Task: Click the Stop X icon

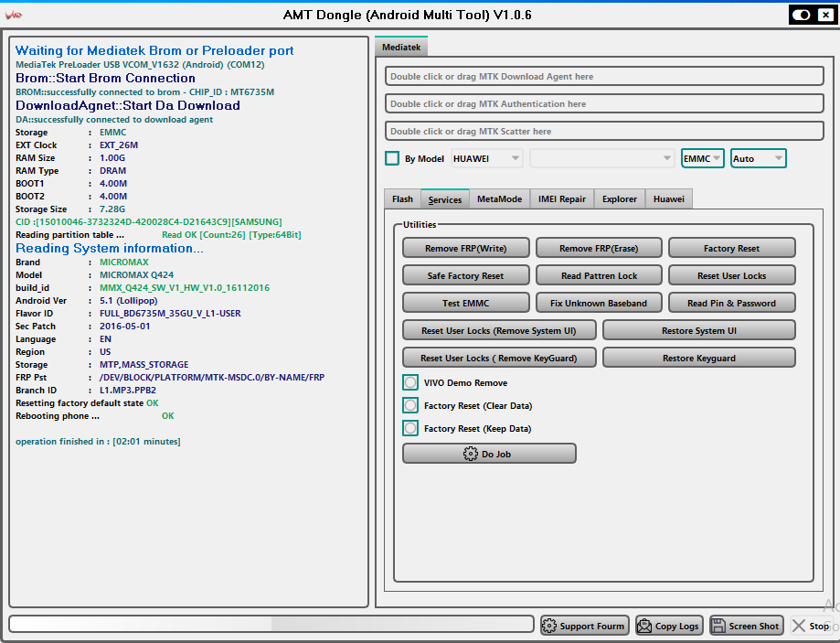Action: pyautogui.click(x=798, y=626)
